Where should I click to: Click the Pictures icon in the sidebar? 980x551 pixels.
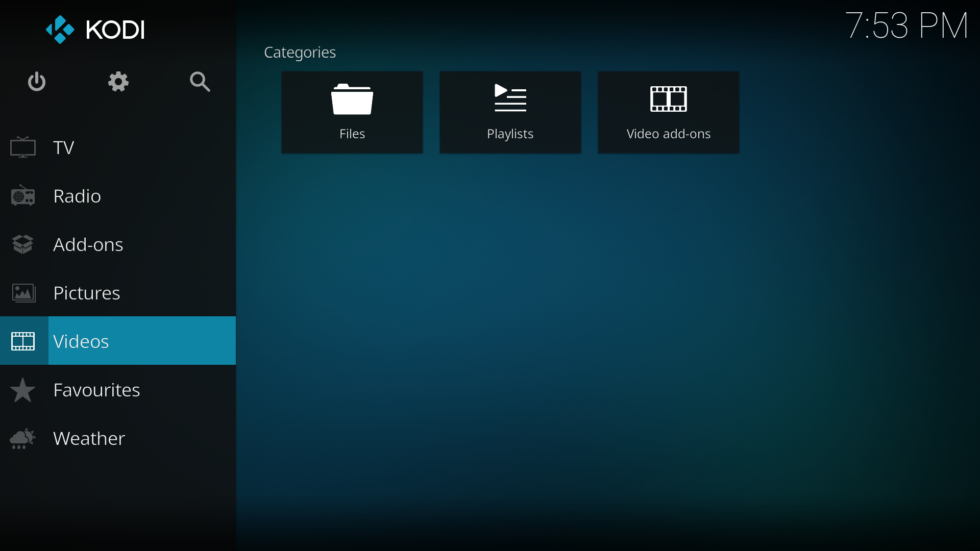click(x=22, y=292)
